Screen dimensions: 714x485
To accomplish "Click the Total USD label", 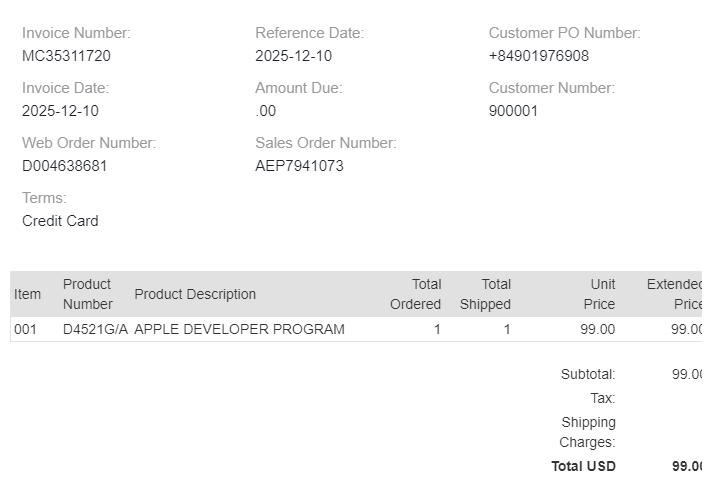I will point(583,466).
